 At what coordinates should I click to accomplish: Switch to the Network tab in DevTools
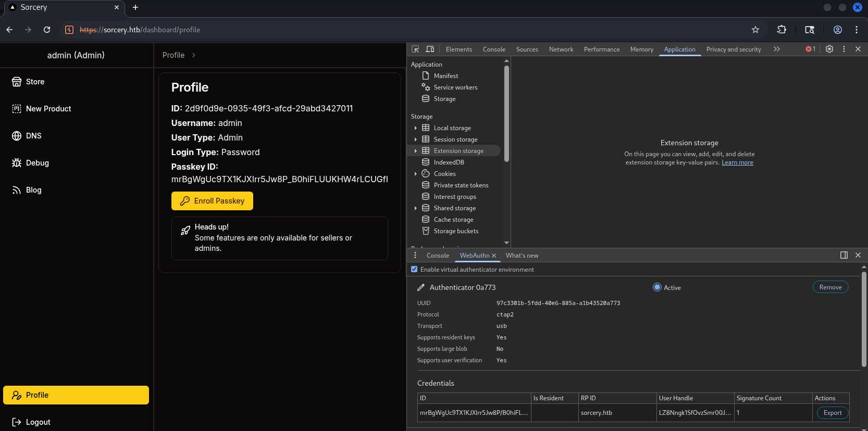point(561,49)
